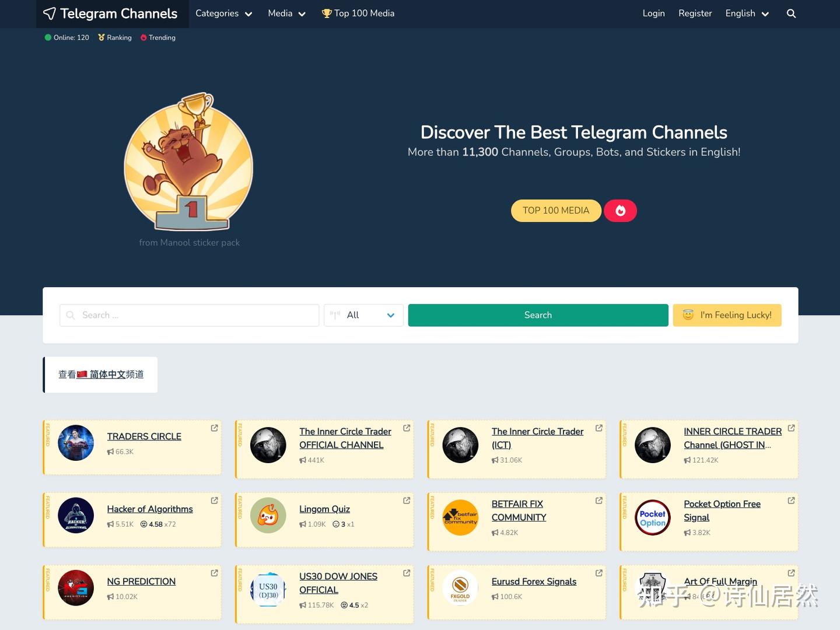Click the filter icon beside the All selector

(334, 315)
